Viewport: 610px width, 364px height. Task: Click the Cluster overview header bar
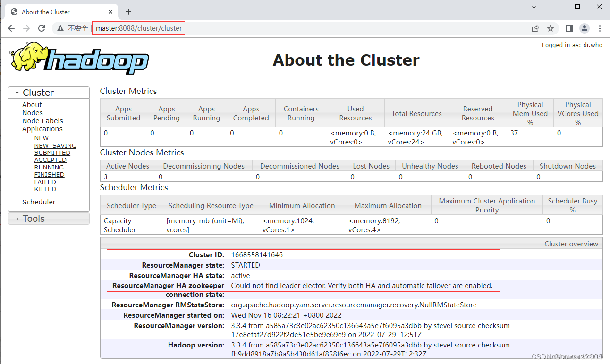(351, 244)
